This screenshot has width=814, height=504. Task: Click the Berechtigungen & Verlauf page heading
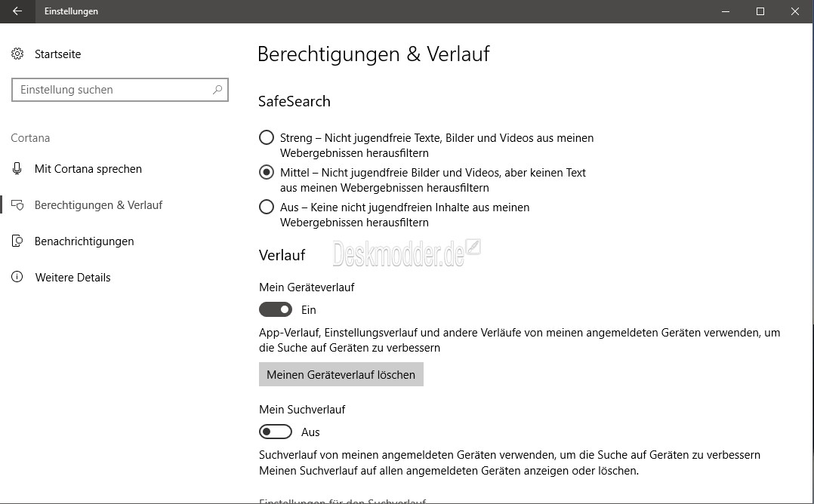pyautogui.click(x=374, y=54)
